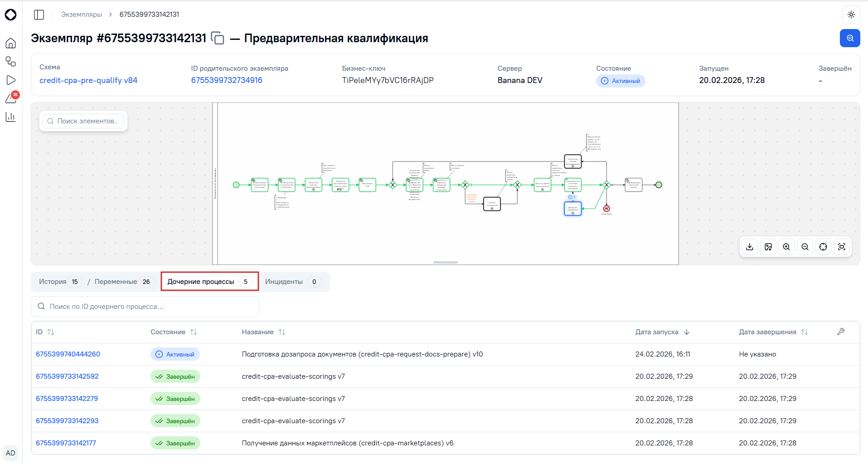
Task: Export the diagram as an image
Action: click(x=768, y=247)
